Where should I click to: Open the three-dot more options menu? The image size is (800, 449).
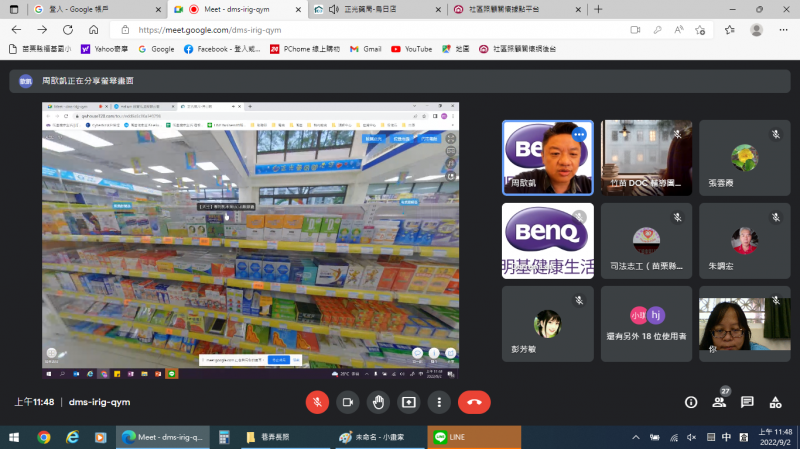[x=439, y=402]
